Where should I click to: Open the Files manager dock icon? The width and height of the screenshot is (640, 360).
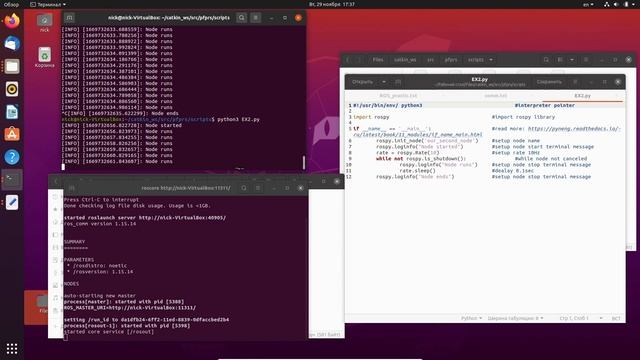pyautogui.click(x=12, y=66)
